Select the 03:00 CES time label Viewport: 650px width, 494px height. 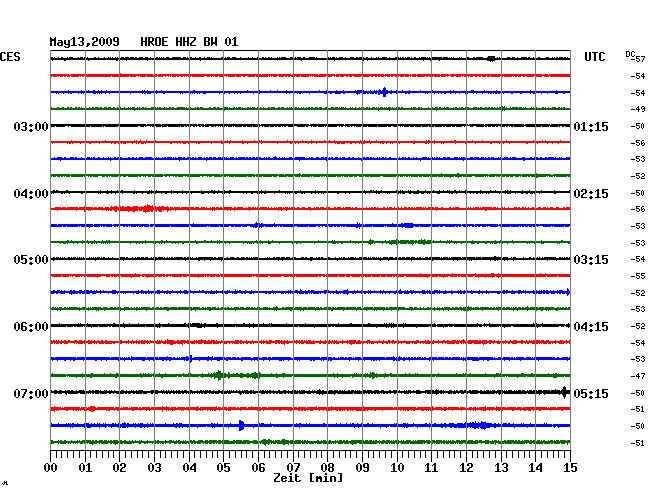31,126
